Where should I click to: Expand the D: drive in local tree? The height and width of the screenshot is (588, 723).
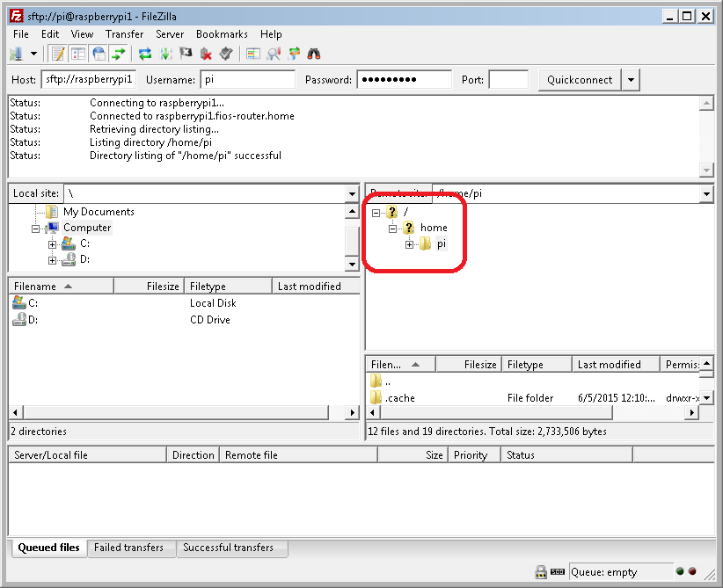[x=52, y=261]
